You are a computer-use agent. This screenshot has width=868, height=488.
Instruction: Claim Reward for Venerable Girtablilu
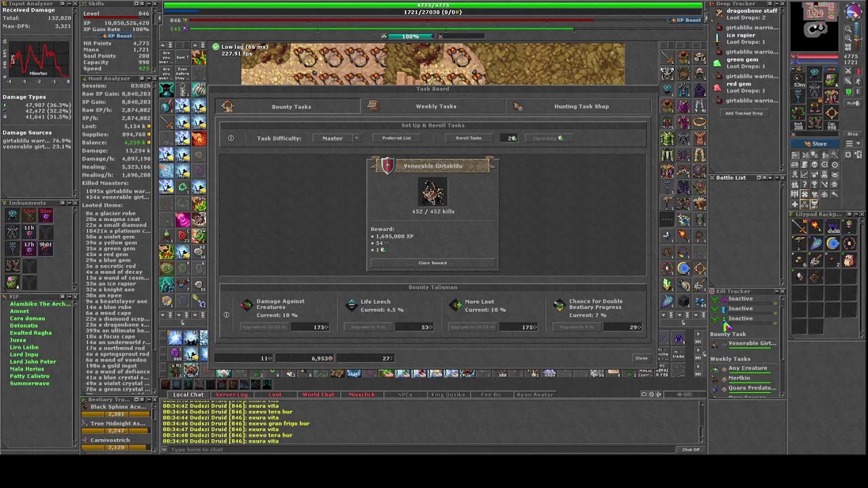coord(433,263)
